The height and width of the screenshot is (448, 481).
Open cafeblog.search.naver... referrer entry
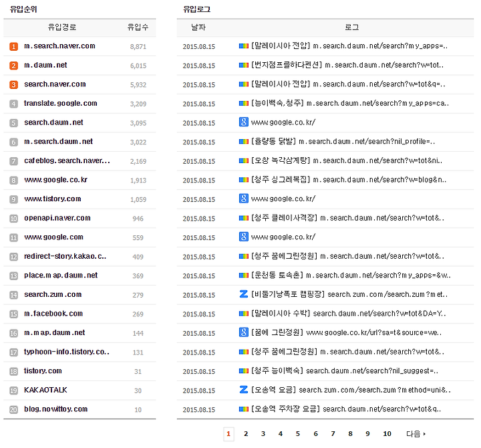coord(67,160)
